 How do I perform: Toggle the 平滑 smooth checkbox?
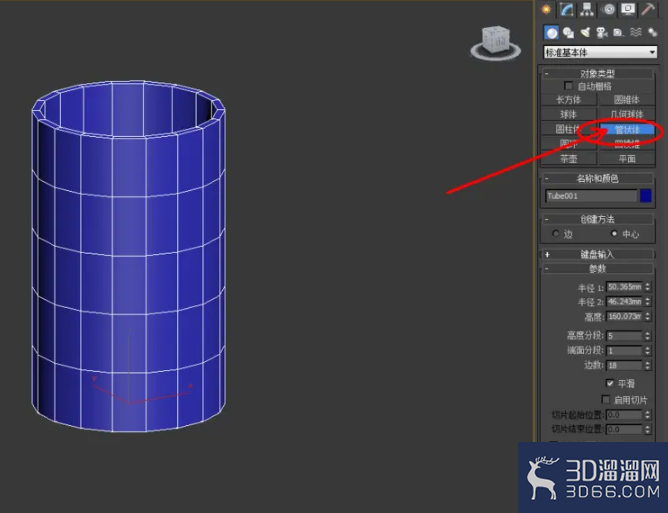click(610, 383)
